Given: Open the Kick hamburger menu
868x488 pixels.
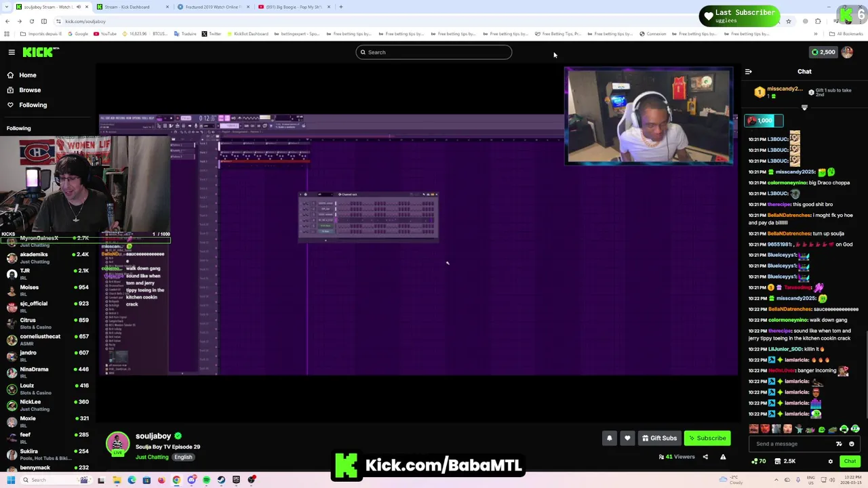Looking at the screenshot, I should [x=12, y=52].
